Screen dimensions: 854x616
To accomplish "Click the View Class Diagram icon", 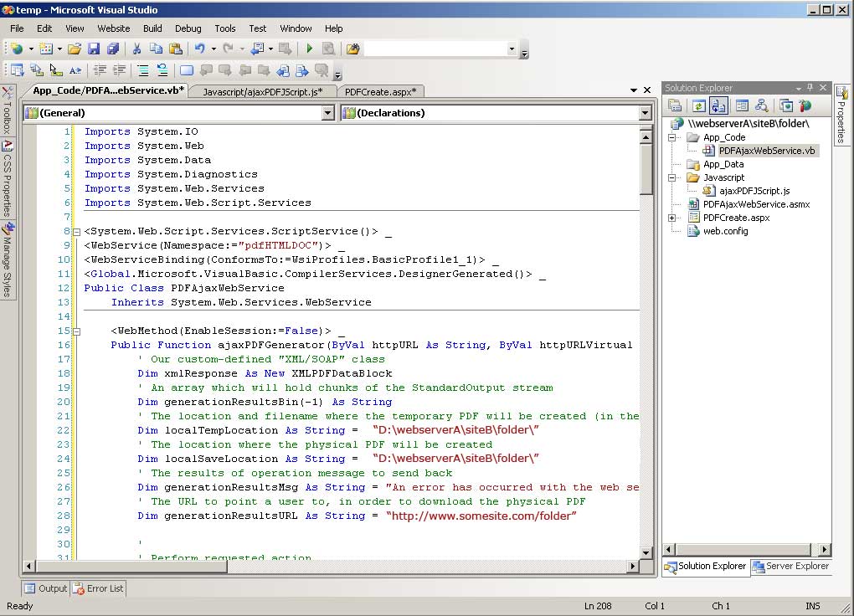I will (761, 105).
